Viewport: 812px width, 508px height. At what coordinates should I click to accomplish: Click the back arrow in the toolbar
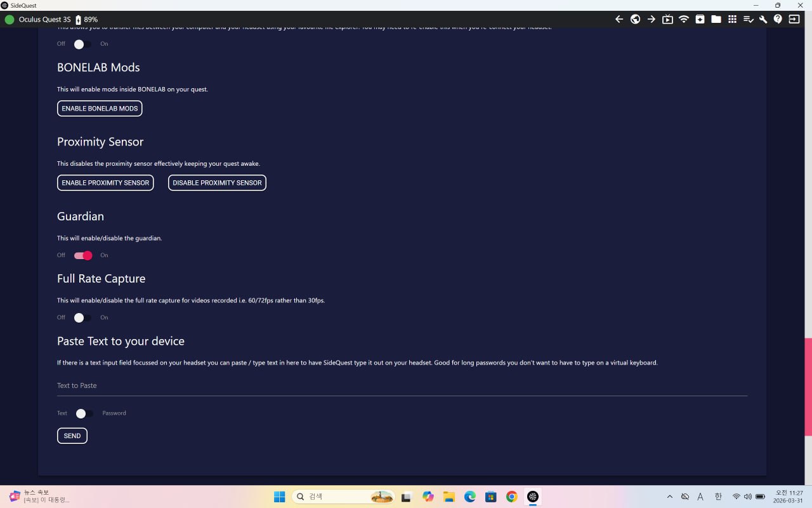[619, 20]
